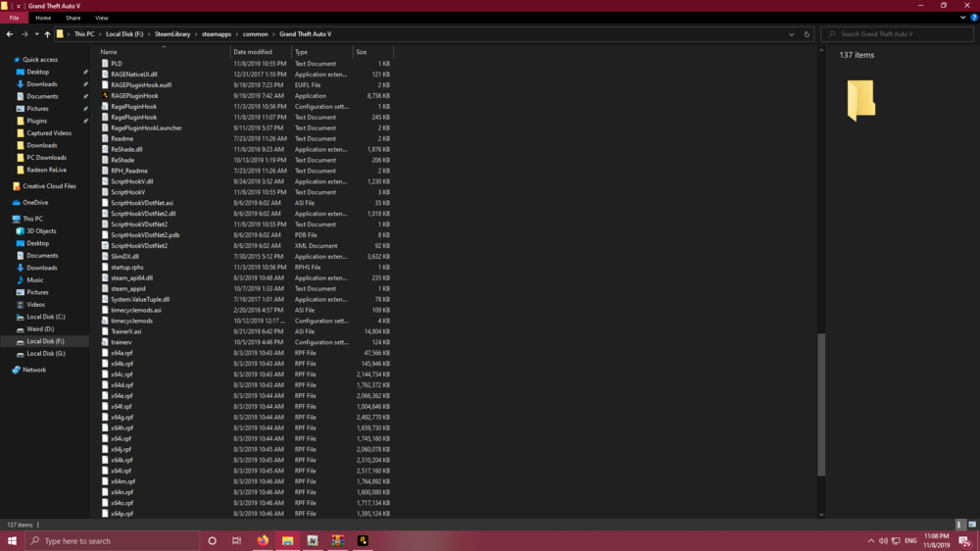Open the Weird (D:) drive
The image size is (980, 551).
[40, 329]
